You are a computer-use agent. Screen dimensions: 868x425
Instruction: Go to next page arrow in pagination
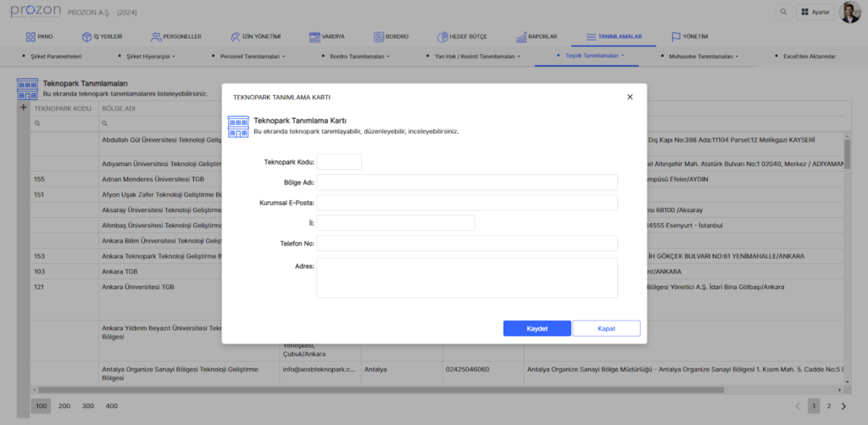(x=843, y=406)
